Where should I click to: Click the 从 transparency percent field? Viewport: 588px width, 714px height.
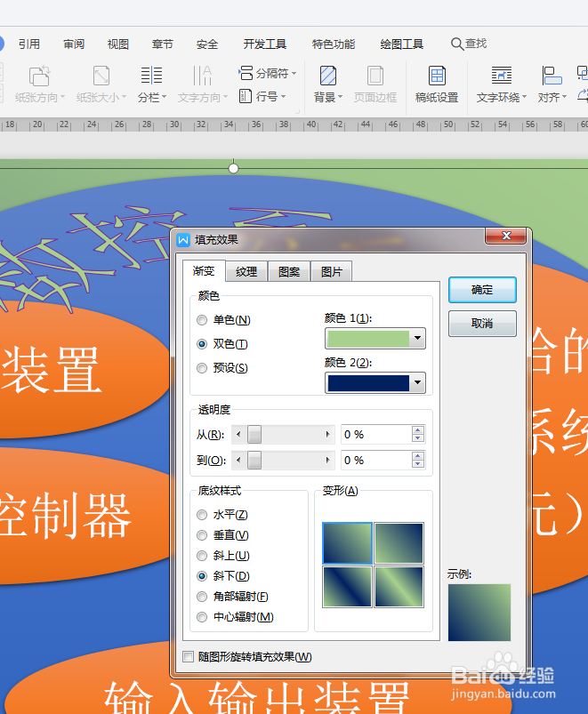376,435
